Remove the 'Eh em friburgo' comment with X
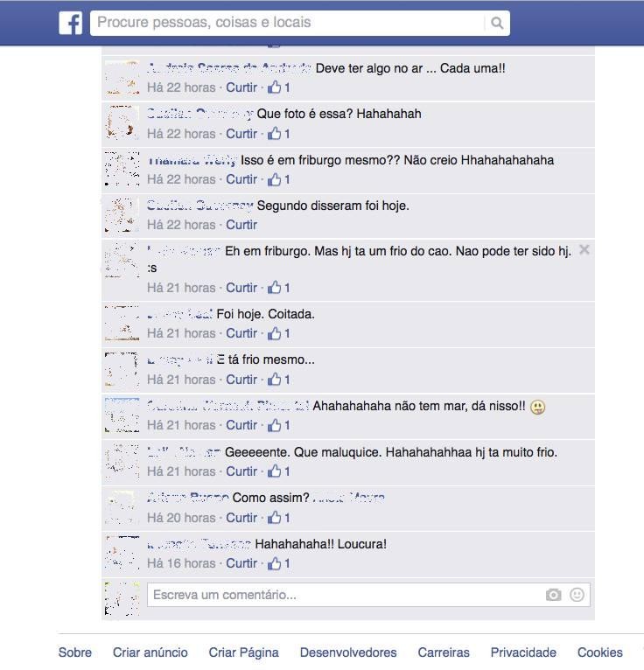 pos(584,249)
